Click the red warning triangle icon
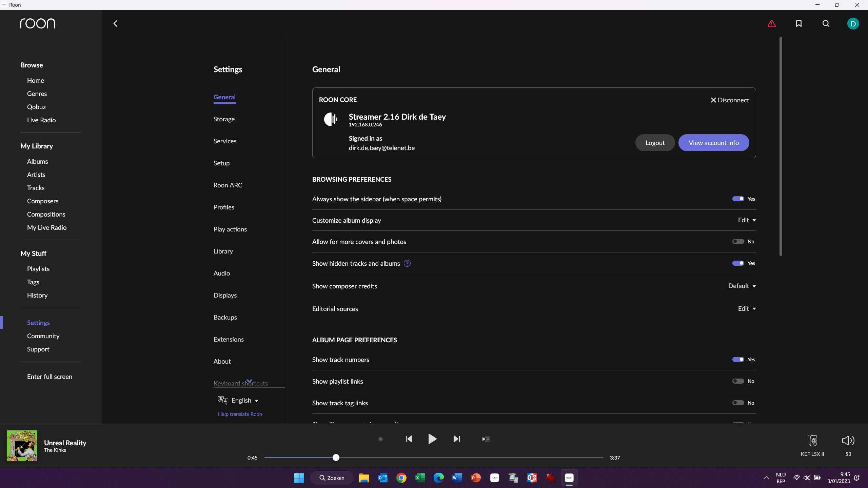The width and height of the screenshot is (868, 488). 772,24
